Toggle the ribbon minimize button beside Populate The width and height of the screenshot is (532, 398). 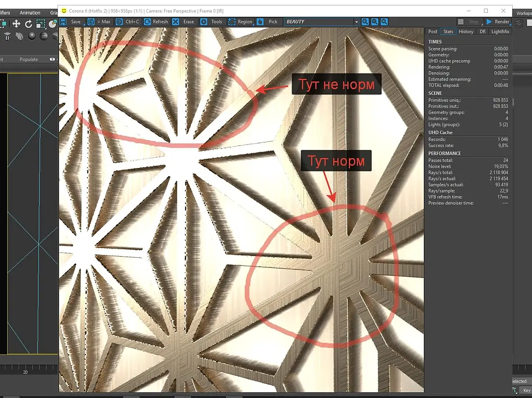tap(52, 59)
